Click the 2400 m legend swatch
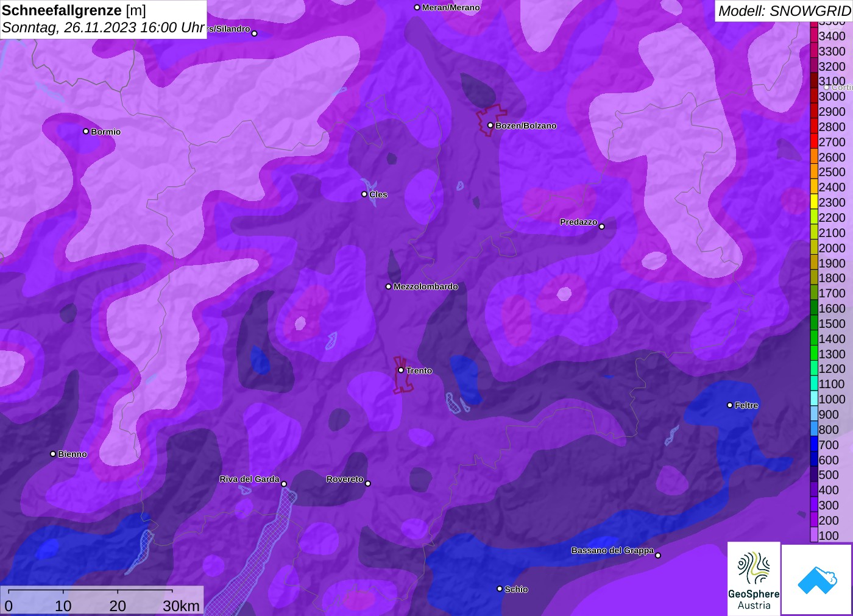This screenshot has width=853, height=616. pyautogui.click(x=813, y=186)
